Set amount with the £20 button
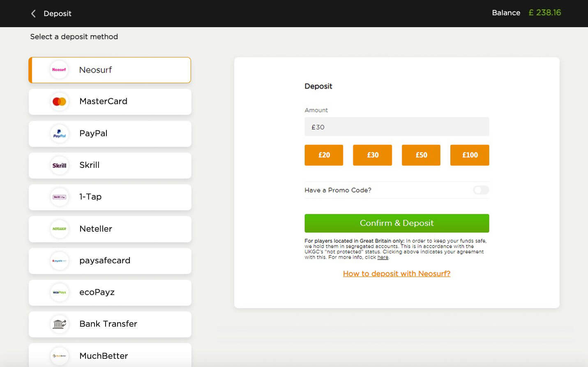The height and width of the screenshot is (367, 588). coord(324,155)
